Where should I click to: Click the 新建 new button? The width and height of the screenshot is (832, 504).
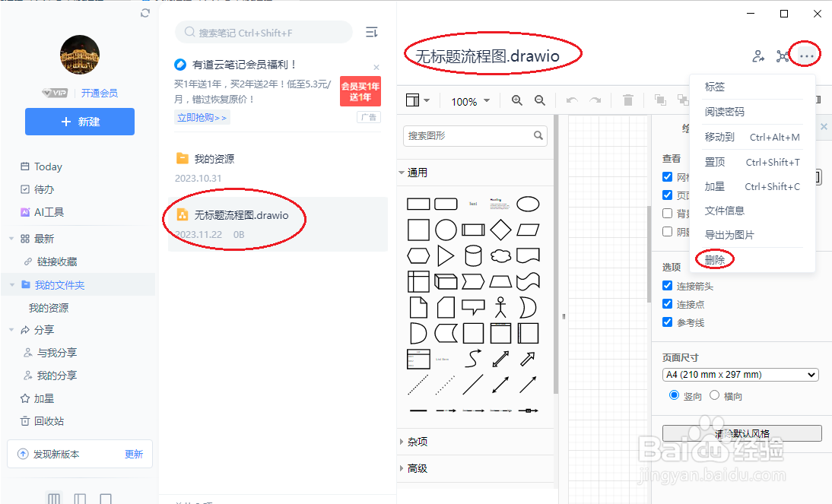[80, 122]
